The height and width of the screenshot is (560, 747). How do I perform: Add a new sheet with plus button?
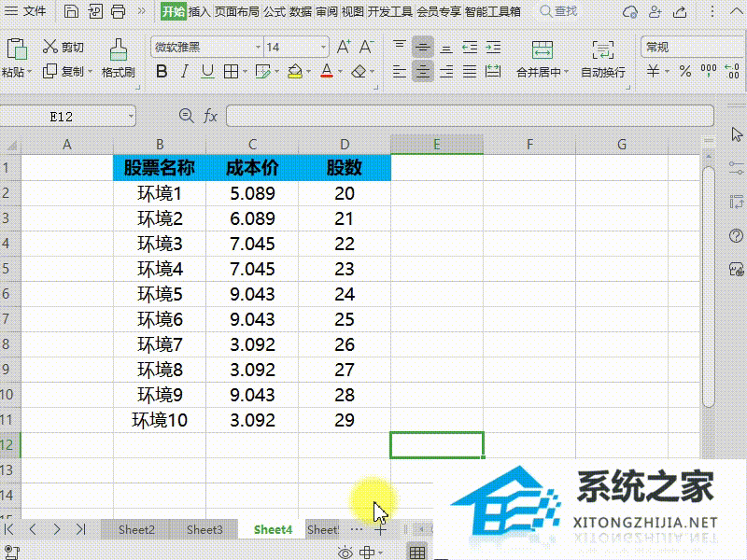[380, 529]
